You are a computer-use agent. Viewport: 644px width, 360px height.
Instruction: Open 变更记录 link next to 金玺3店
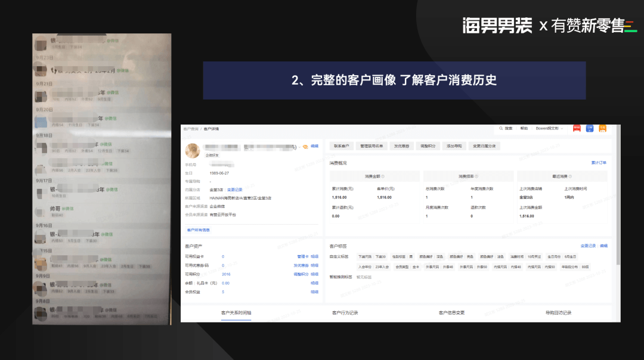click(235, 190)
